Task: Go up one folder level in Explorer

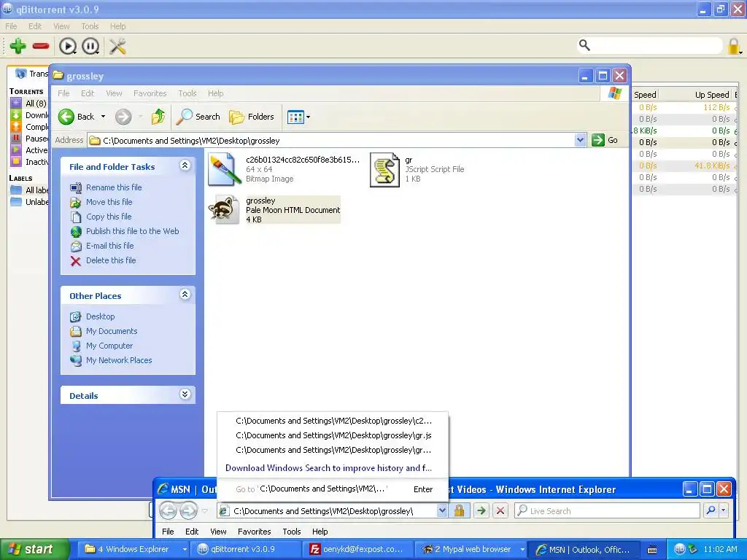Action: [158, 117]
